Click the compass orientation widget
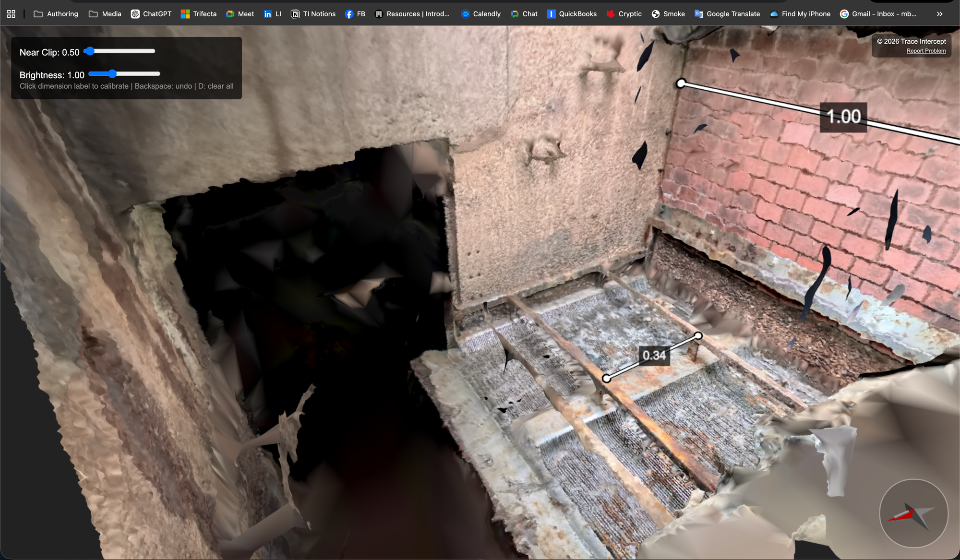 913,513
